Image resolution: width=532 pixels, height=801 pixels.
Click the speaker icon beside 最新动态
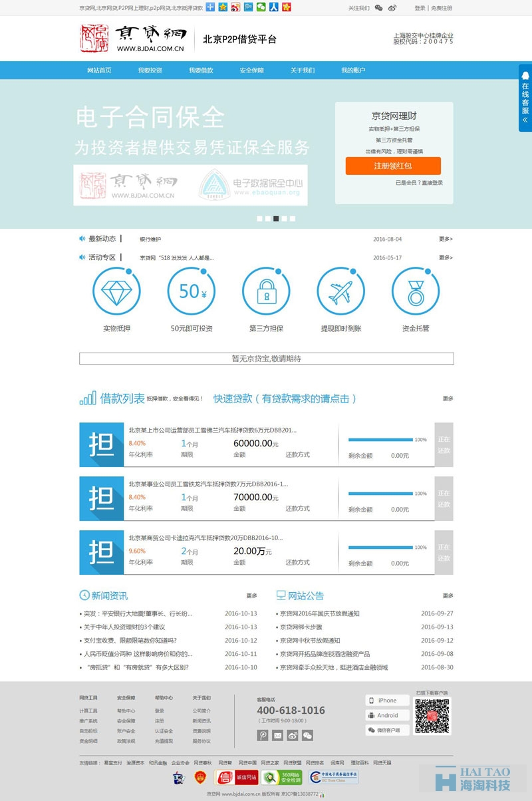pyautogui.click(x=82, y=239)
